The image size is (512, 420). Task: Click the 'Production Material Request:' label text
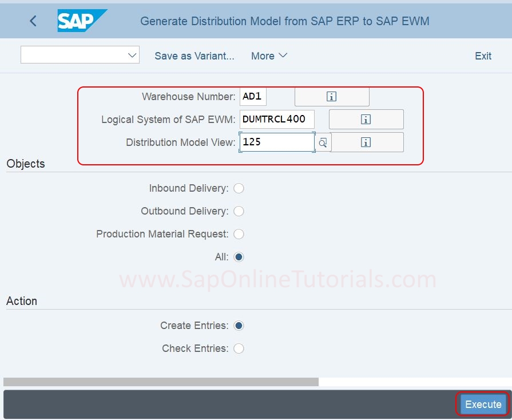click(x=162, y=234)
